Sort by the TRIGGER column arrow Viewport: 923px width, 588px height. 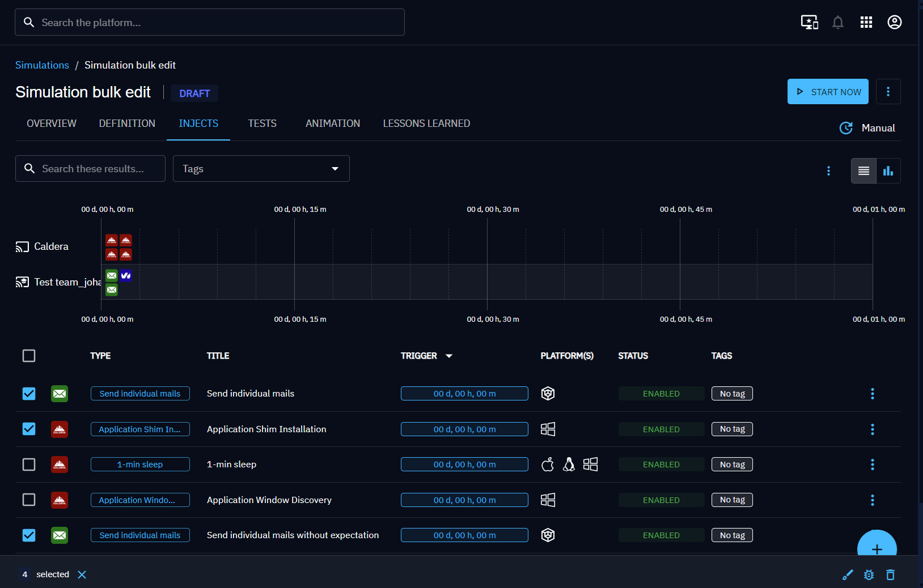click(449, 356)
